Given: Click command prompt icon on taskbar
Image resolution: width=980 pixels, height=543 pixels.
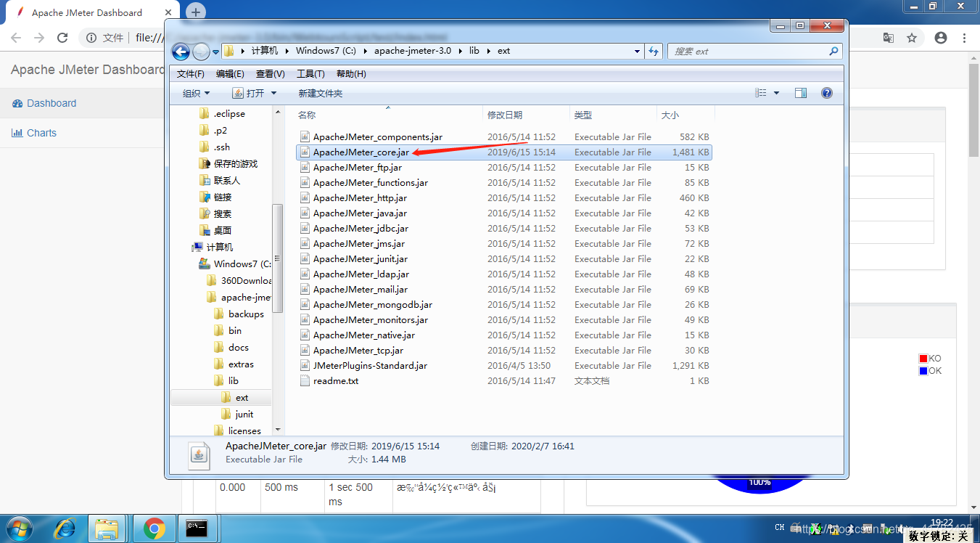Looking at the screenshot, I should click(198, 528).
